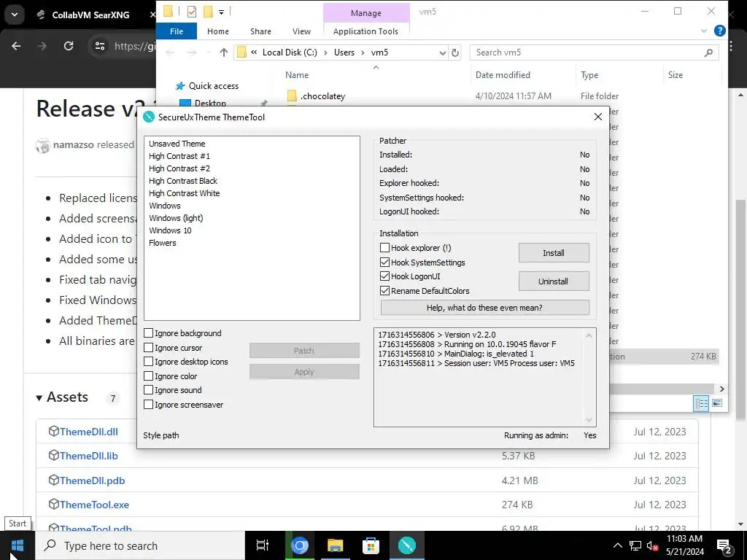Open the Quick Access Toolbar customize arrow
Image resolution: width=747 pixels, height=560 pixels.
click(222, 12)
